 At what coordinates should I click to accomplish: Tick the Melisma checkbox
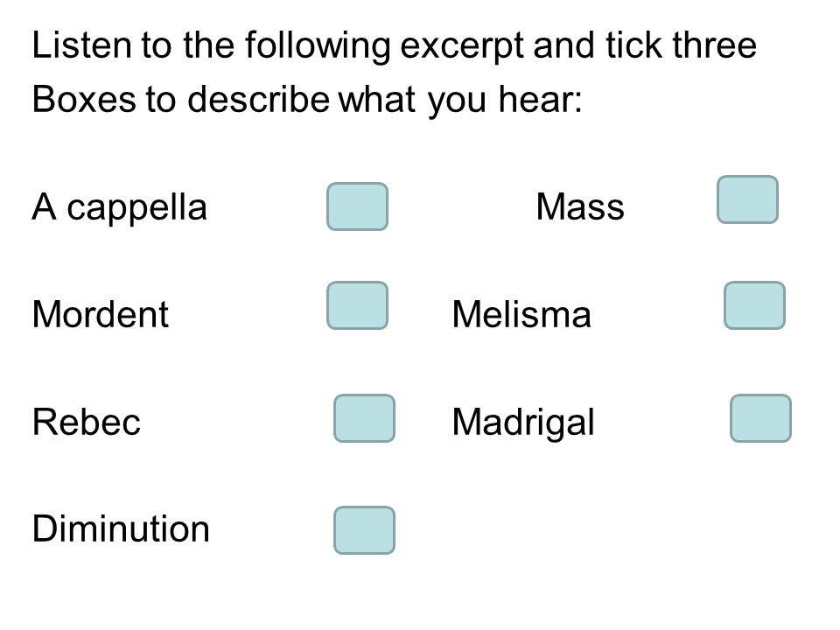pos(754,305)
